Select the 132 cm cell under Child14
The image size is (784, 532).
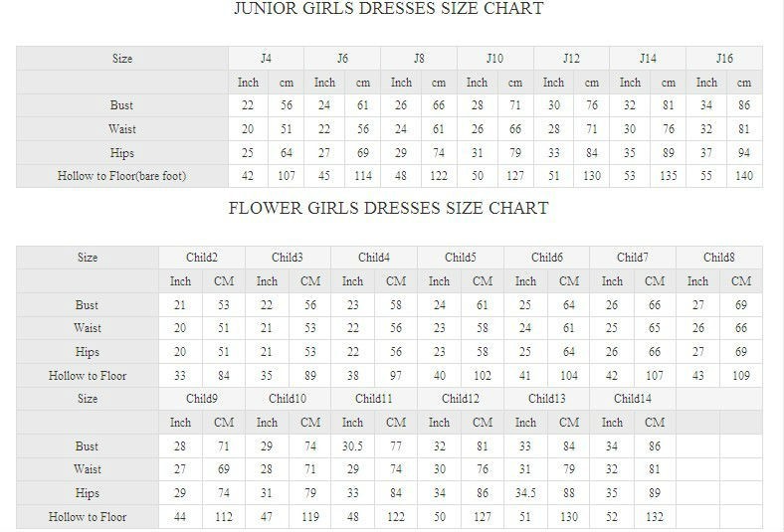point(655,517)
